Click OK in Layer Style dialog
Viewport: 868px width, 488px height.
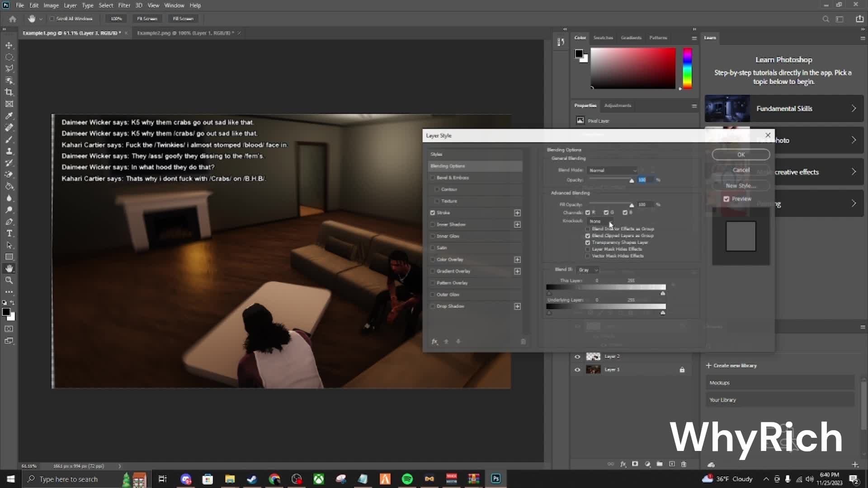point(741,155)
